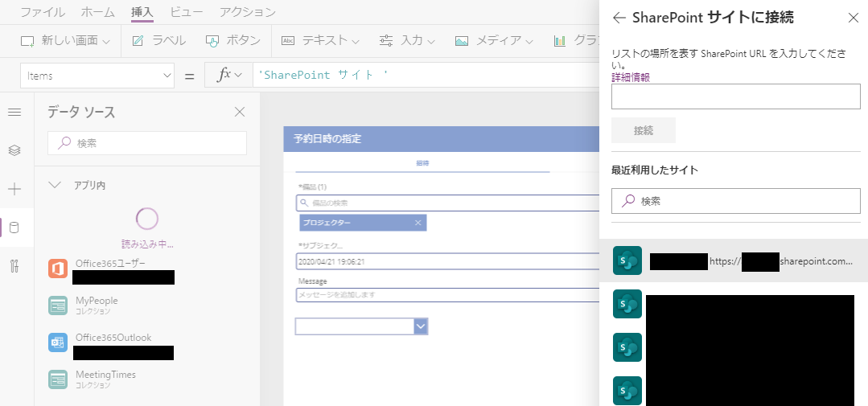868x406 pixels.
Task: Open the property selector showing Items
Action: [x=97, y=76]
